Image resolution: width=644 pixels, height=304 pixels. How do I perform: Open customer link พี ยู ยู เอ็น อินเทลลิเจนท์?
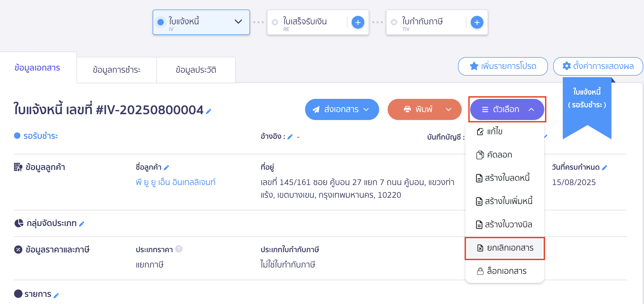click(x=176, y=182)
